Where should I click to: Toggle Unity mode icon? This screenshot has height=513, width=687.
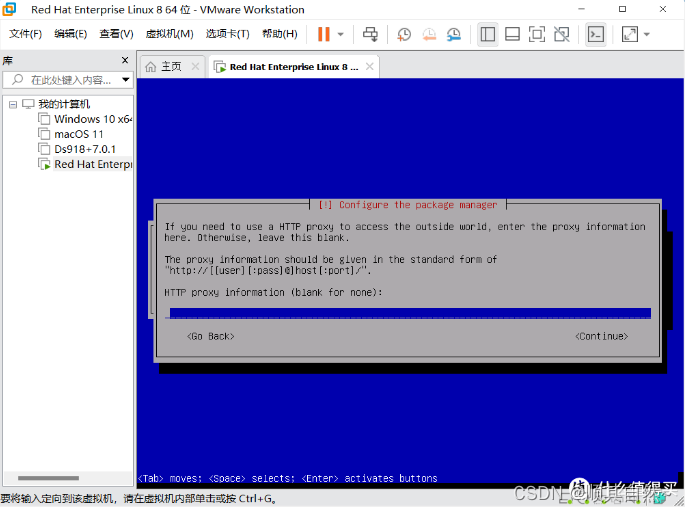point(562,34)
